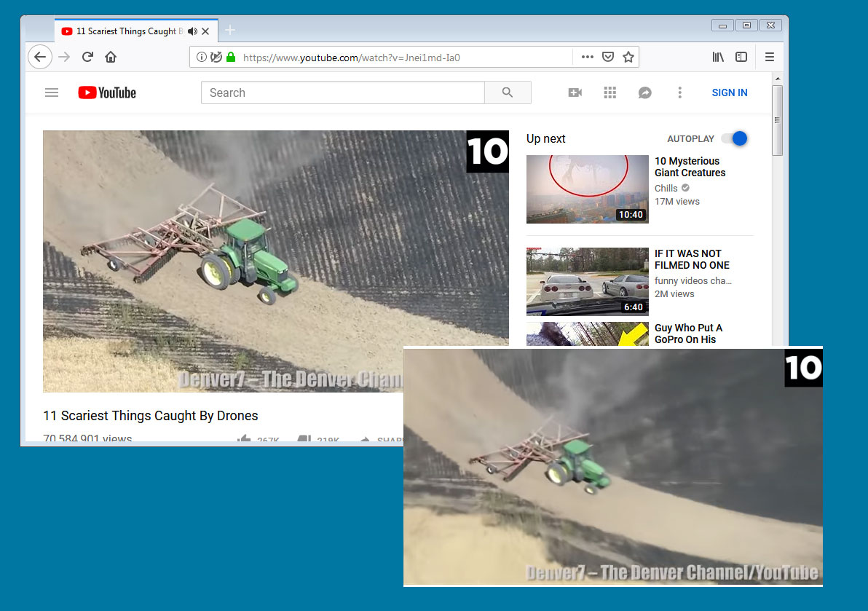Click the upload video camera icon
This screenshot has height=611, width=868.
pyautogui.click(x=575, y=92)
